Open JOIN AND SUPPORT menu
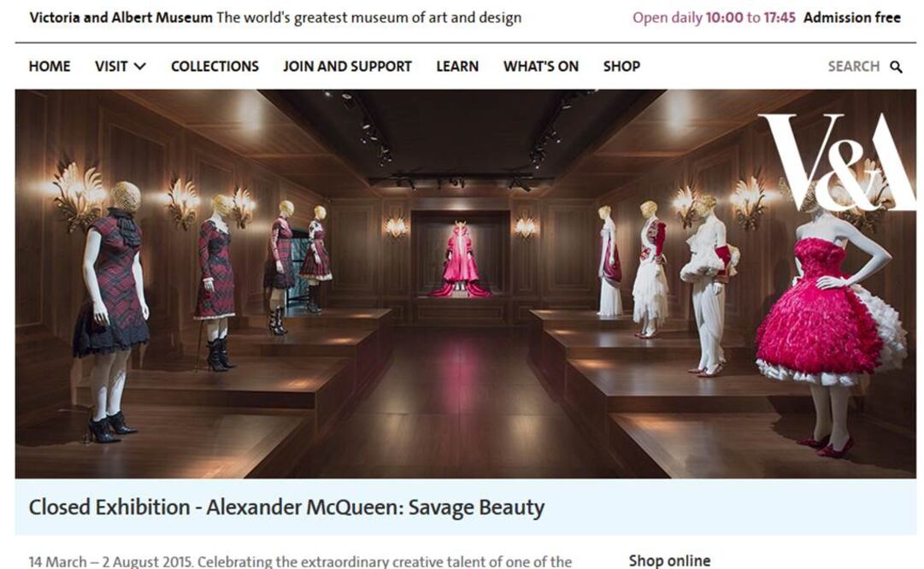This screenshot has width=924, height=569. 347,67
